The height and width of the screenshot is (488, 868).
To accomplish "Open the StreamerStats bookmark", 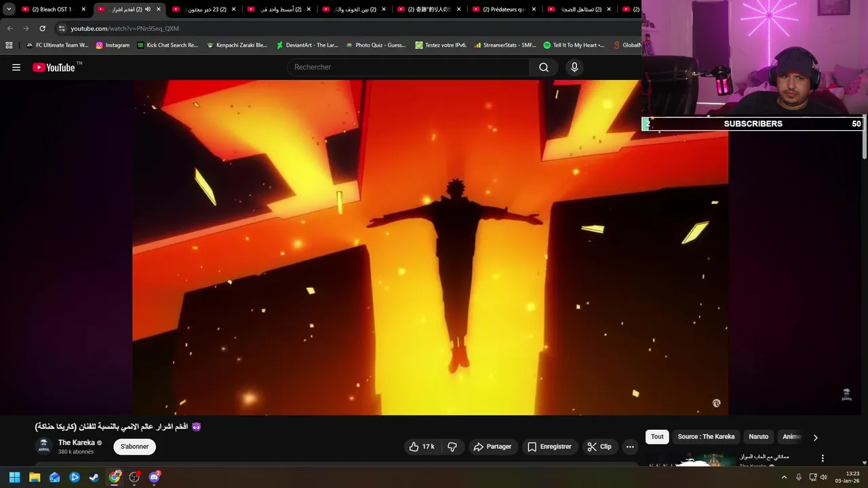I will 505,45.
